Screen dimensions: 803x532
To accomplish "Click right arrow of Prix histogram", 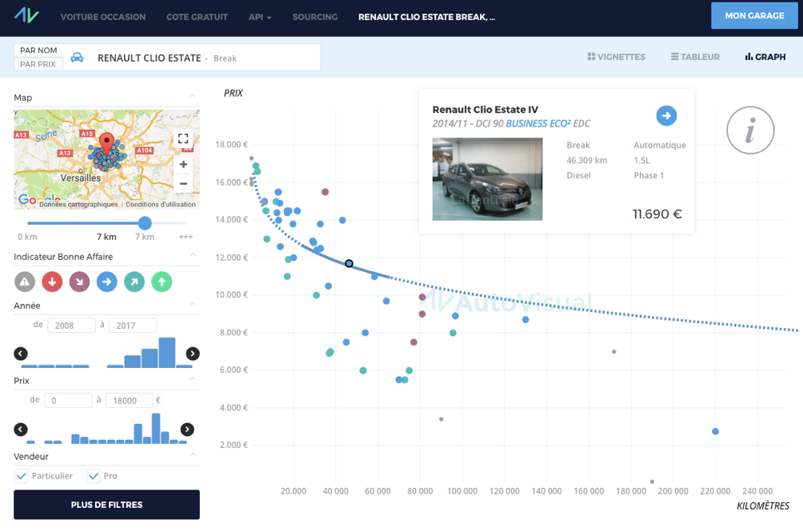I will pos(187,429).
